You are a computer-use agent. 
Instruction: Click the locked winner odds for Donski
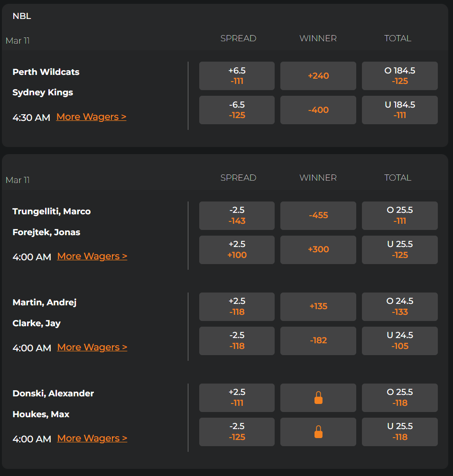[x=318, y=398]
